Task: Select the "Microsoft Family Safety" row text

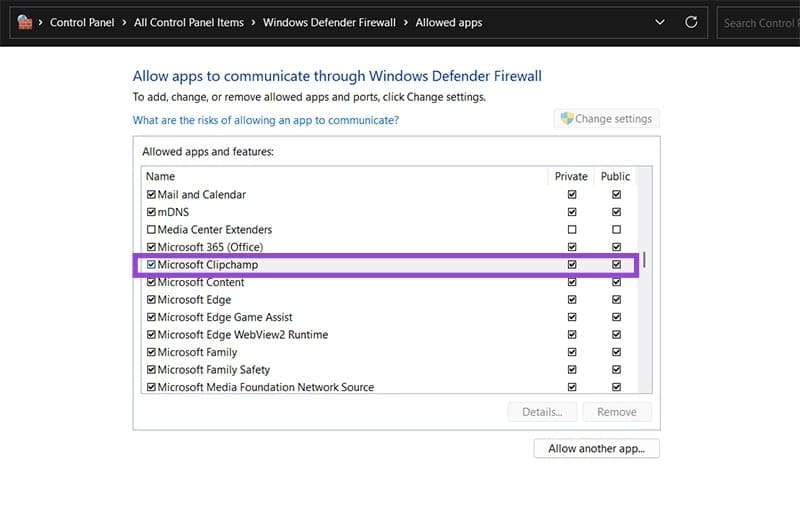Action: (x=214, y=369)
